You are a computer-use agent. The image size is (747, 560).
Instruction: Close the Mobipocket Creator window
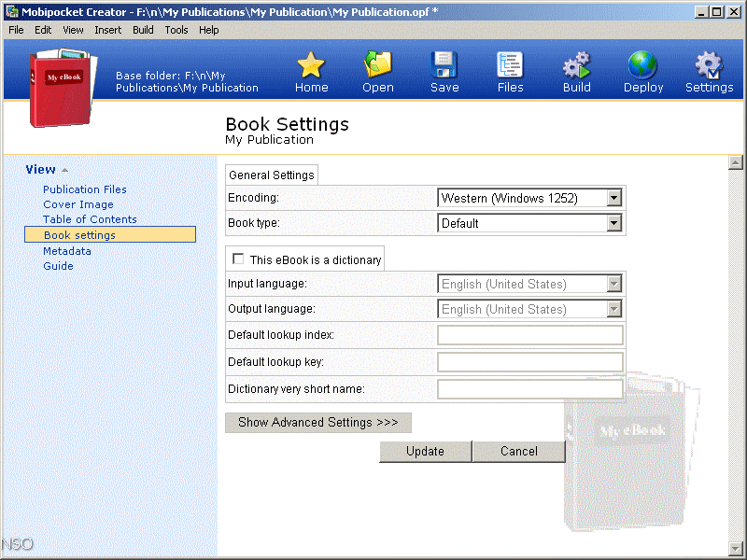click(x=734, y=12)
